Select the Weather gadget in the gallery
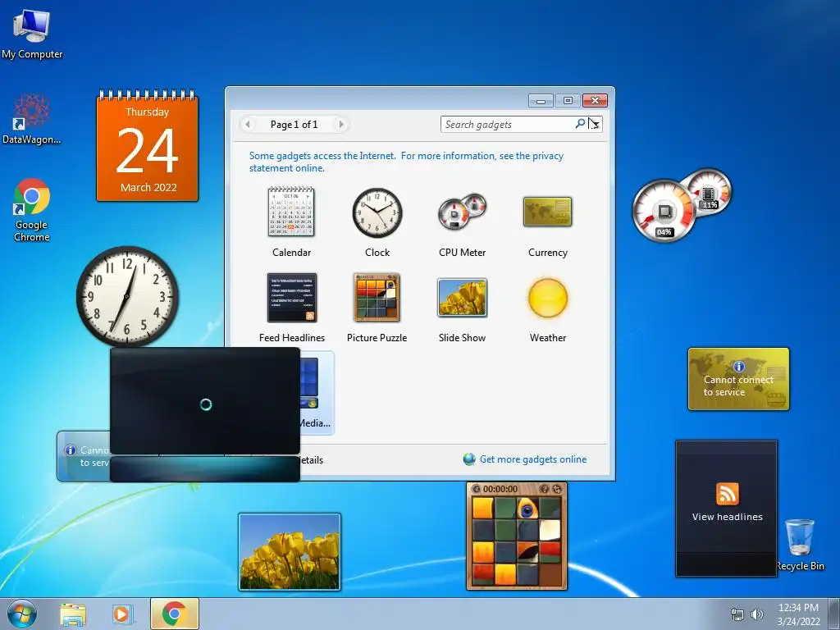The image size is (840, 630). coord(547,308)
